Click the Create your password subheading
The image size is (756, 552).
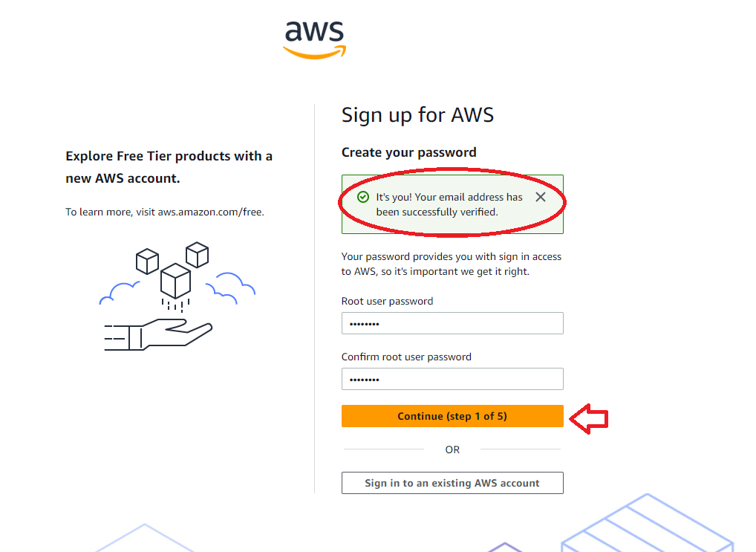click(409, 152)
